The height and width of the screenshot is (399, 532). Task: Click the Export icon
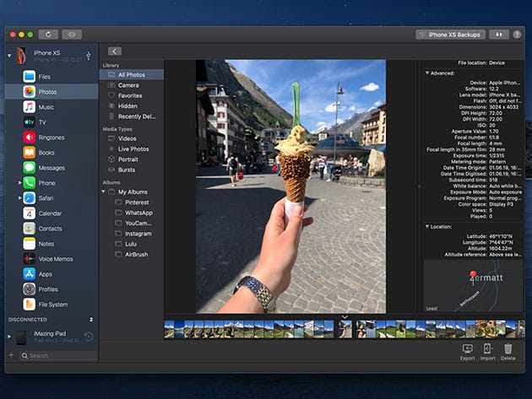[467, 348]
